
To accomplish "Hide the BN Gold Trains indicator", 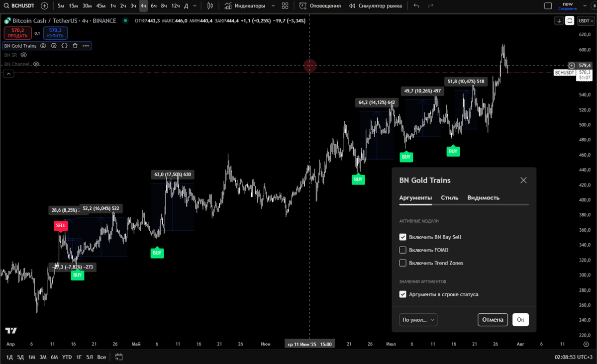I will pyautogui.click(x=43, y=46).
